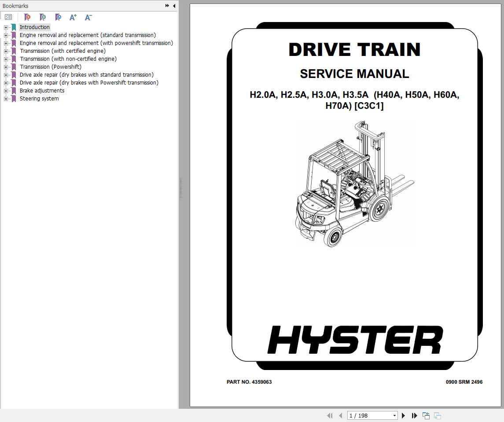This screenshot has height=422, width=504.
Task: Click the DRIVE TRAIN title on the page
Action: (354, 49)
